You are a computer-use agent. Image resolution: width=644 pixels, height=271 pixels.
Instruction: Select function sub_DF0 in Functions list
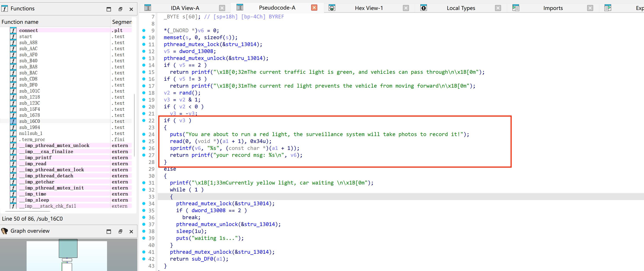(x=66, y=85)
